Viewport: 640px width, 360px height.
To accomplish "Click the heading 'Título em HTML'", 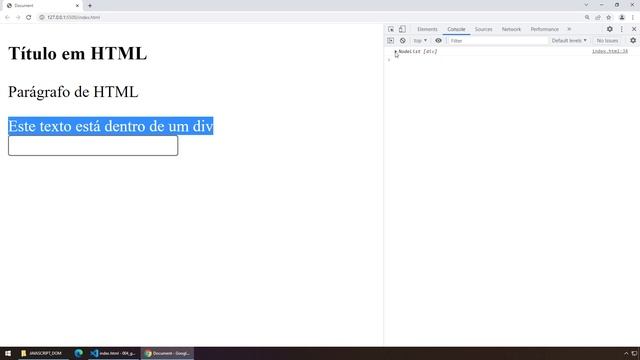I will click(78, 53).
